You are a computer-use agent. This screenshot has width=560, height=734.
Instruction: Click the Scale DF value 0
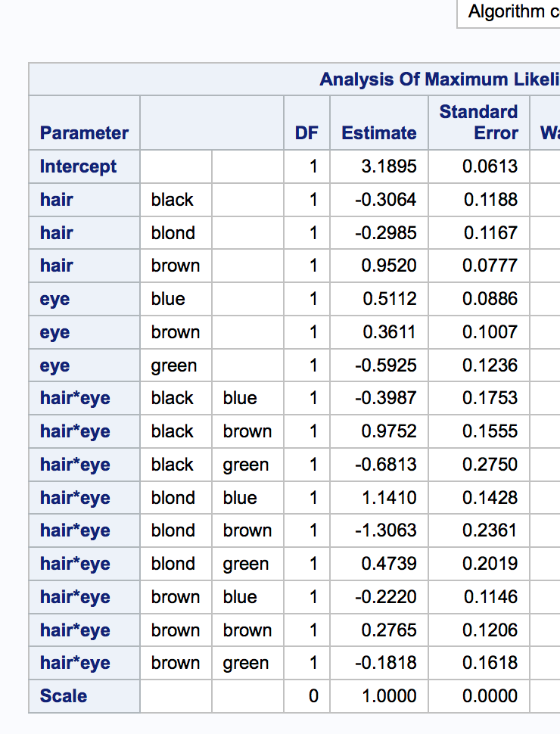pos(314,696)
